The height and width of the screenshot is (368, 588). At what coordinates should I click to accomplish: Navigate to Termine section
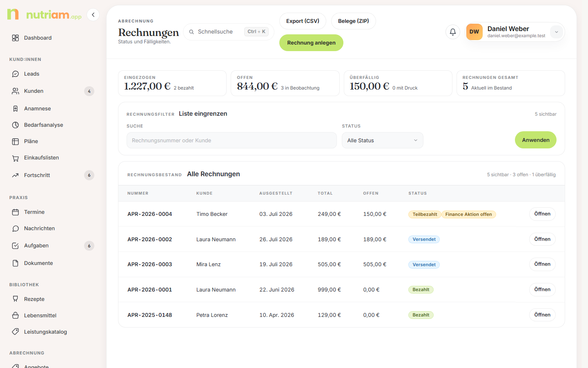click(x=53, y=212)
